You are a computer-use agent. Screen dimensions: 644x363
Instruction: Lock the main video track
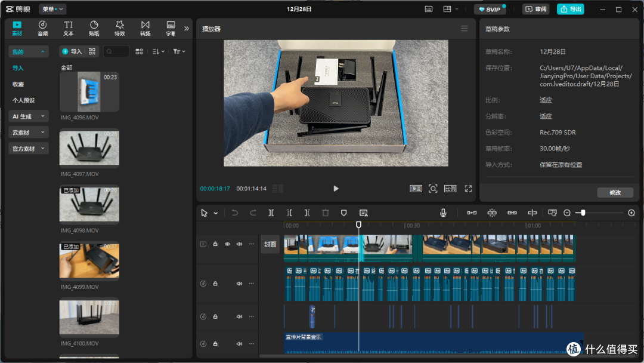(x=215, y=244)
